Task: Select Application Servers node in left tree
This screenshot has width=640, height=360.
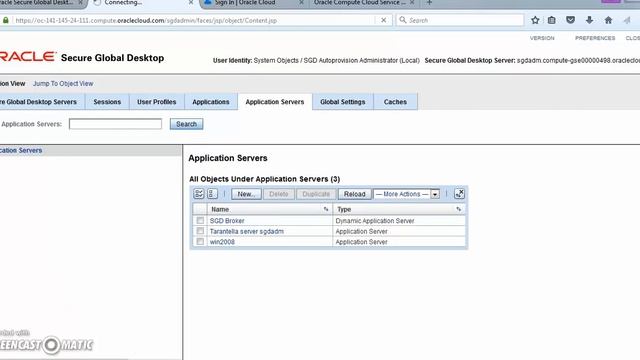Action: point(21,150)
